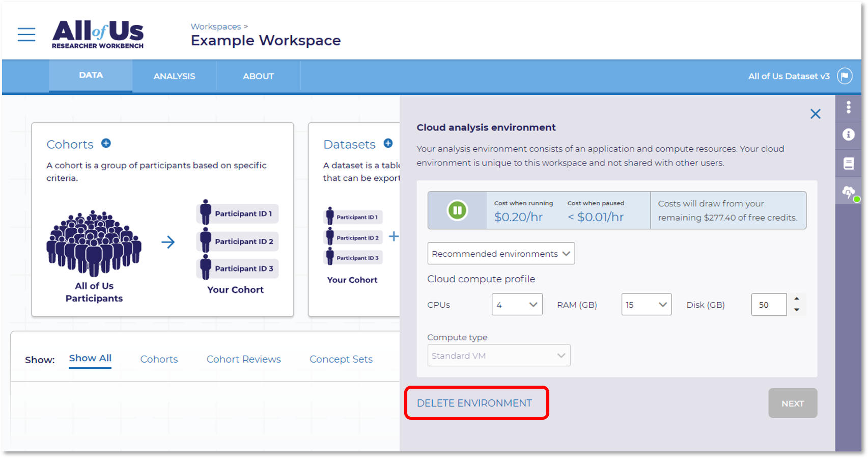
Task: Click DELETE ENVIRONMENT
Action: (474, 403)
